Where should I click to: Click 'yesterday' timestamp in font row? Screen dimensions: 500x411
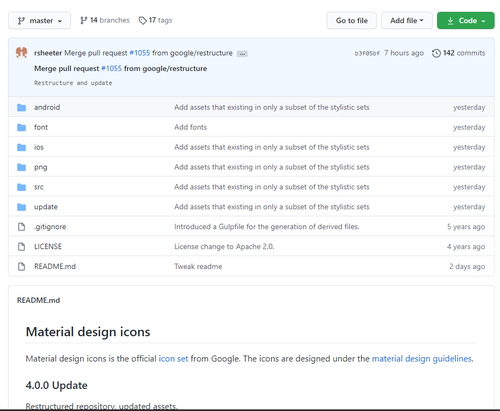[x=469, y=127]
